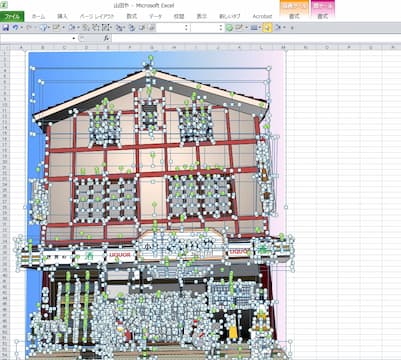The height and width of the screenshot is (360, 401).
Task: Click the Save floppy disk icon
Action: [6, 28]
